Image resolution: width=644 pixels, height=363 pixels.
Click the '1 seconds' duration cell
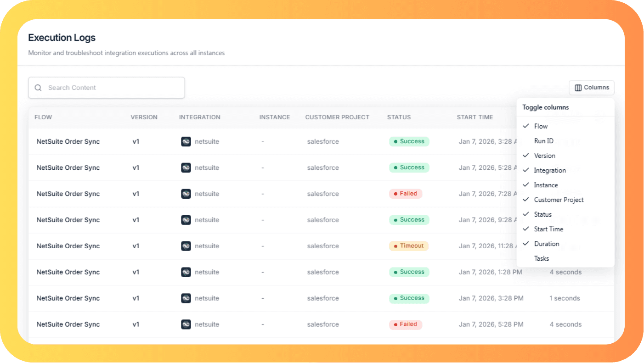(565, 298)
